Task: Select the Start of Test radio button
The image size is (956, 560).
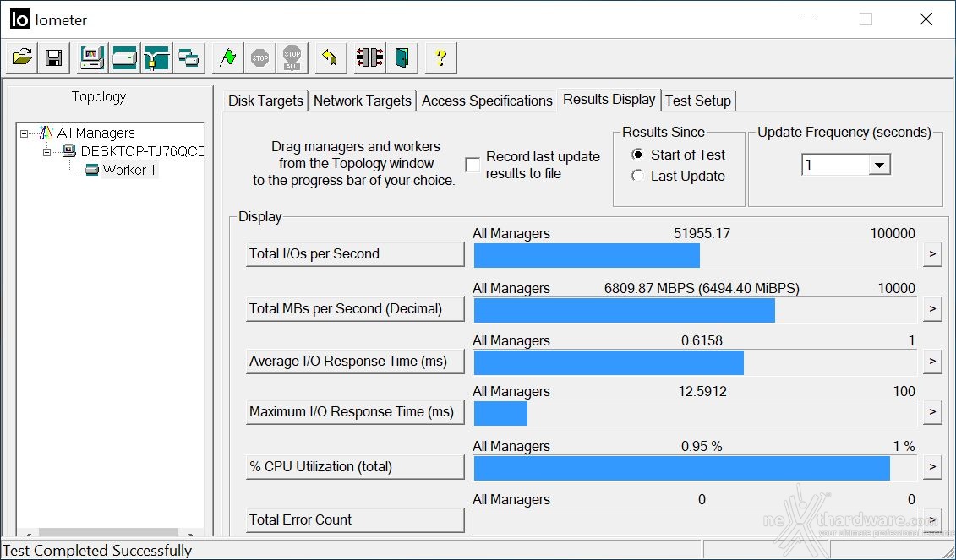Action: pos(637,155)
